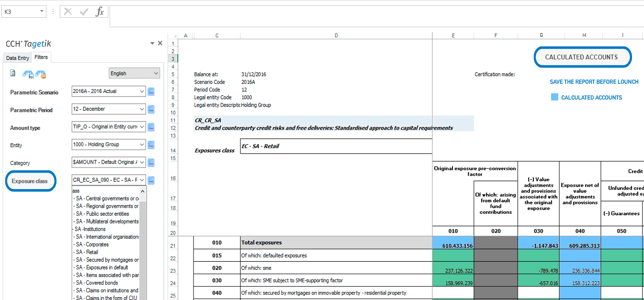
Task: Click the remove filters icon with orange badge
Action: (x=41, y=74)
